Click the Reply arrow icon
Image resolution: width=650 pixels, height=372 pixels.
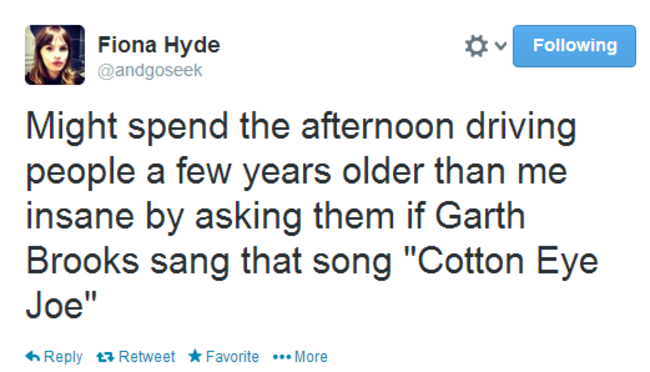[33, 356]
